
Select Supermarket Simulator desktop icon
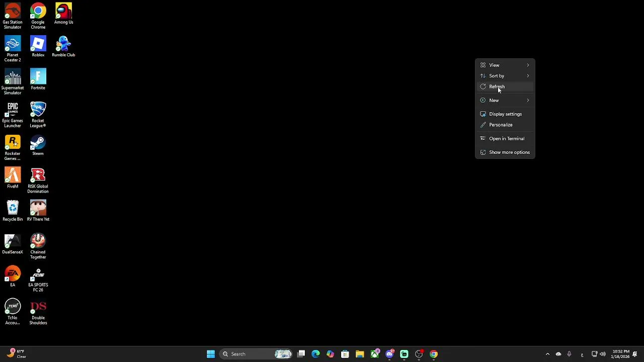point(13,81)
